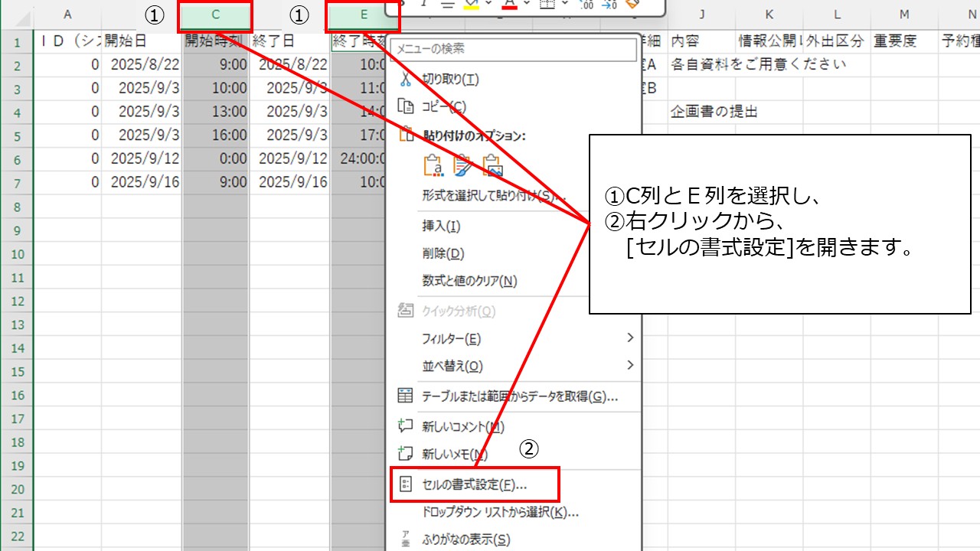Image resolution: width=980 pixels, height=551 pixels.
Task: Choose 切り取り(T) from the context menu
Action: tap(513, 79)
